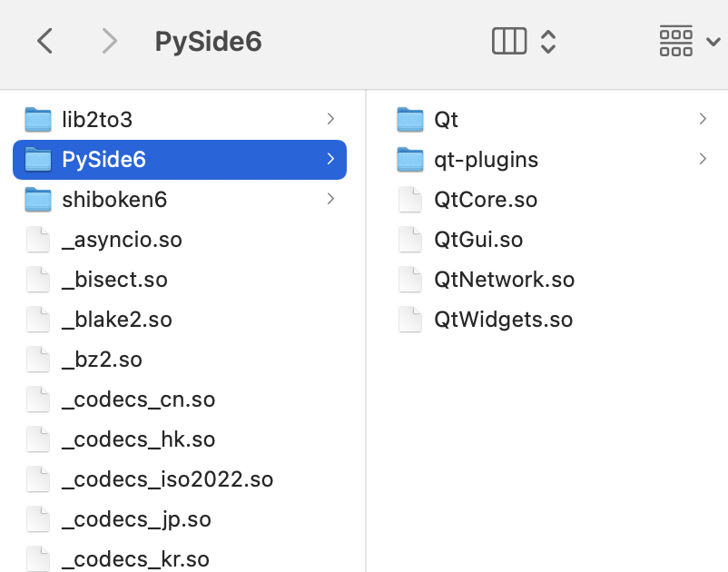728x572 pixels.
Task: Expand the shiboken6 folder chevron
Action: (x=330, y=199)
